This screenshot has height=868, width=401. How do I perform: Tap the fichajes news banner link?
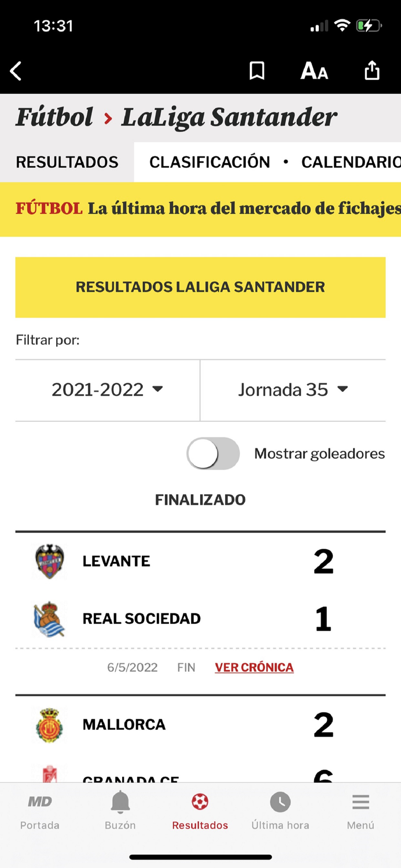click(x=200, y=209)
